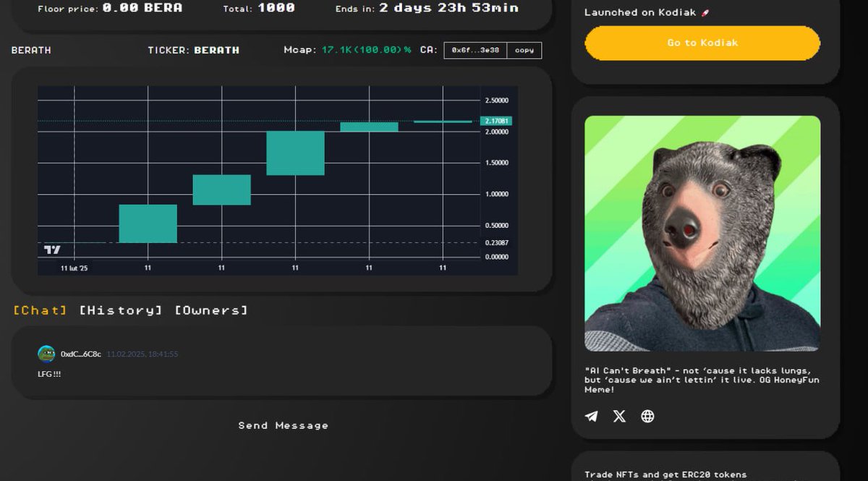Click contract address field 0x6f...3e38
Screen dimensions: 868x481
tap(475, 51)
